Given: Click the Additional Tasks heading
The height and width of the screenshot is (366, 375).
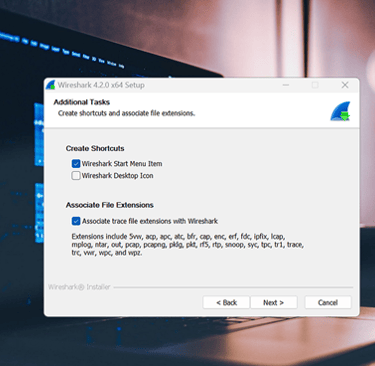Looking at the screenshot, I should (82, 102).
